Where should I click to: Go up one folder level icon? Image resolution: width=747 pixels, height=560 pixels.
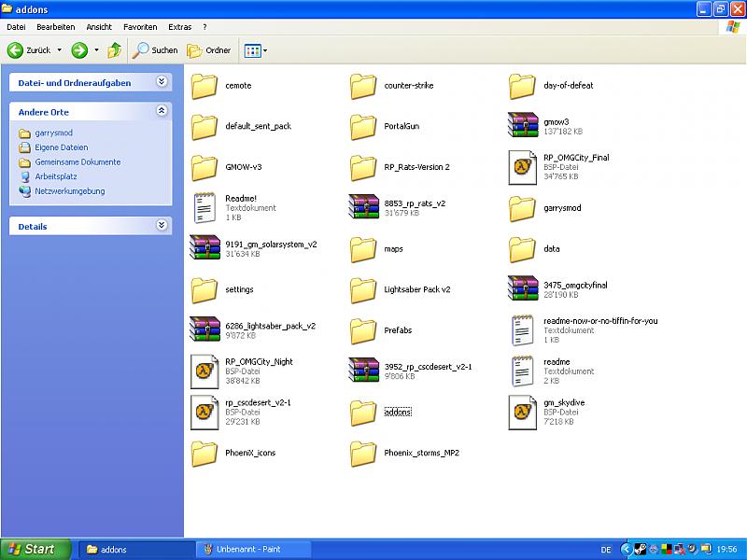click(x=115, y=50)
